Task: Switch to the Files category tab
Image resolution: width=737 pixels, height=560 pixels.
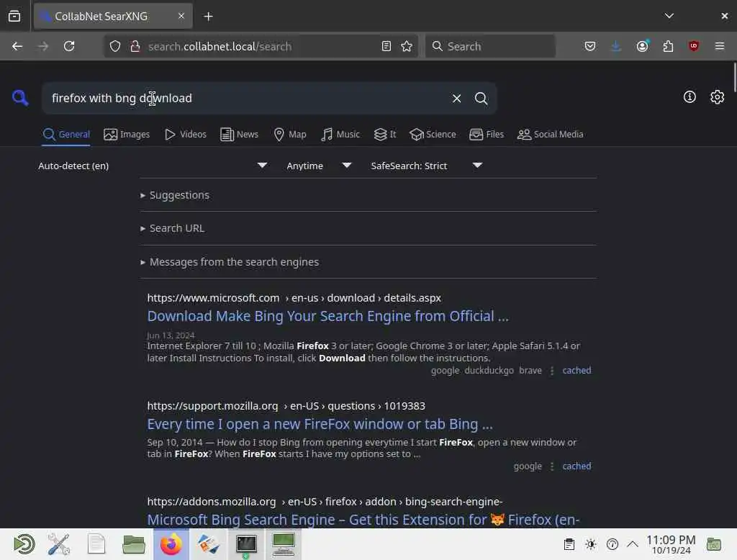Action: pyautogui.click(x=487, y=135)
